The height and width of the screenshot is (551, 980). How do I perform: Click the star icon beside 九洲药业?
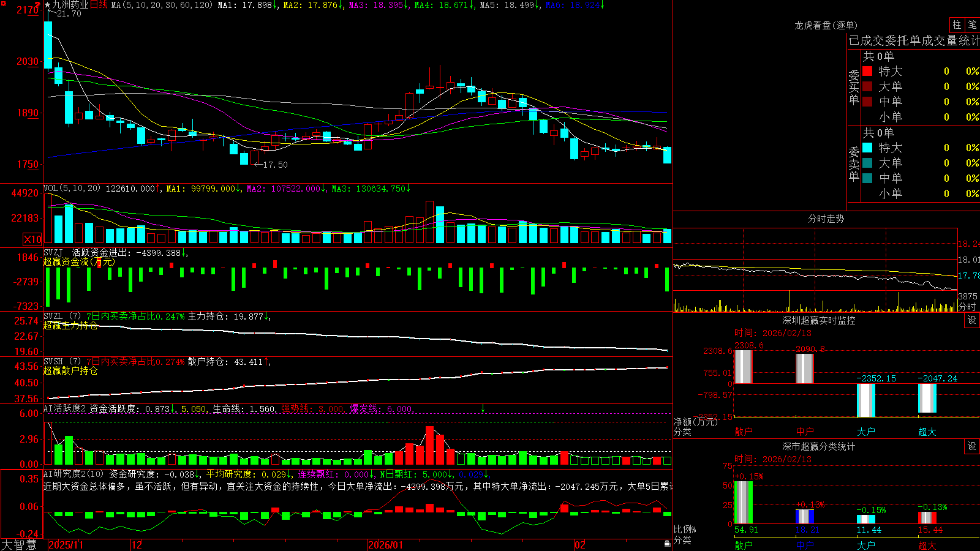tap(47, 5)
